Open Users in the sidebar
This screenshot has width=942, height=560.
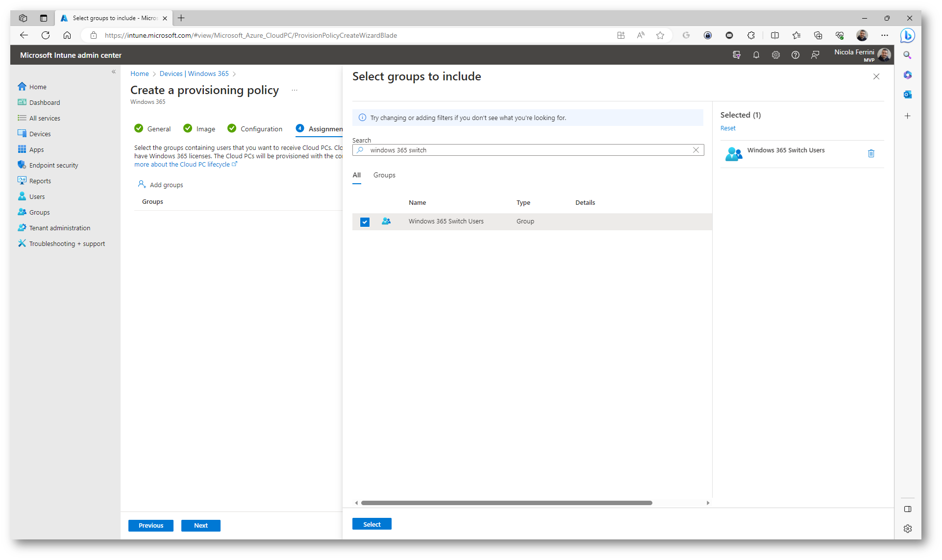pyautogui.click(x=37, y=196)
